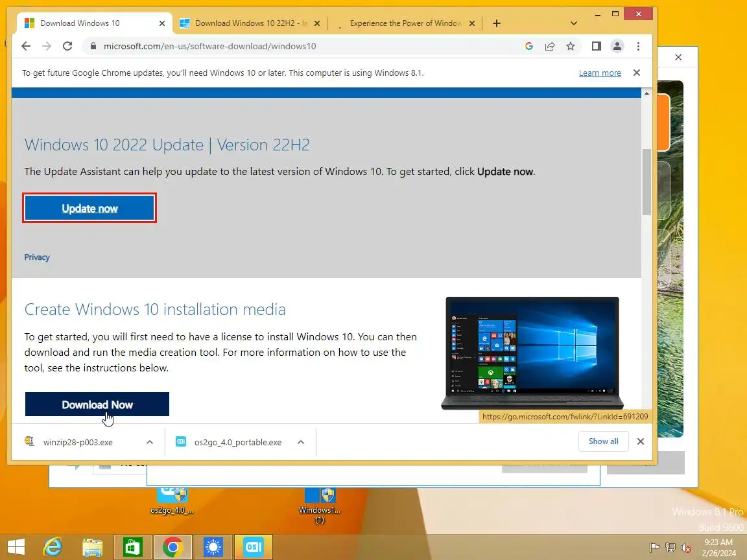The height and width of the screenshot is (560, 747).
Task: Select Windows1... (1) desktop icon
Action: coord(320,506)
